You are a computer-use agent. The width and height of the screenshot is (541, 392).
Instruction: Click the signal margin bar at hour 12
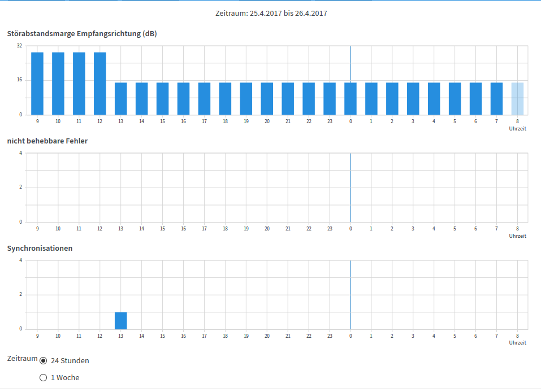[100, 84]
